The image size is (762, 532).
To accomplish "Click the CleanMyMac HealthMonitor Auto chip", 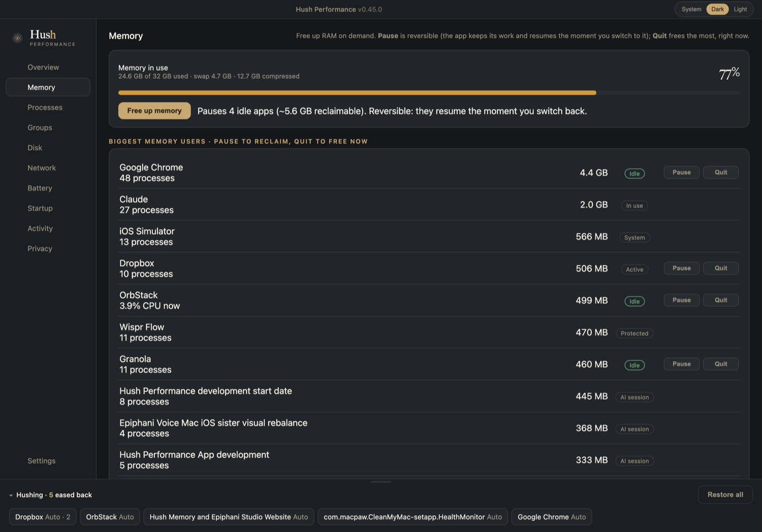I will pos(412,517).
